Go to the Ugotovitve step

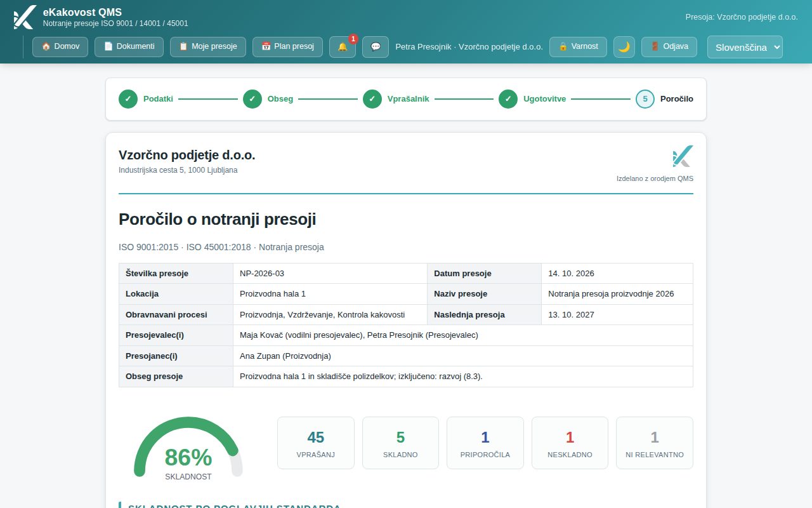(533, 99)
